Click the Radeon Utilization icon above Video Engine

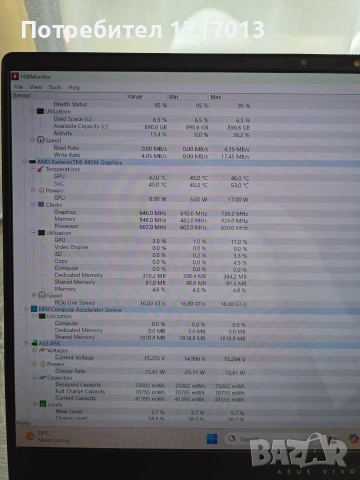point(41,232)
